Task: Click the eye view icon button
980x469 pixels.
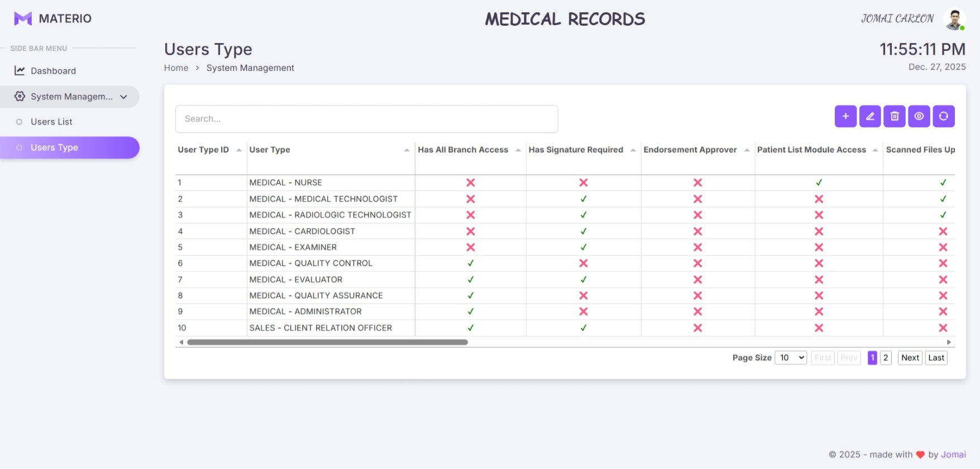Action: click(x=919, y=116)
